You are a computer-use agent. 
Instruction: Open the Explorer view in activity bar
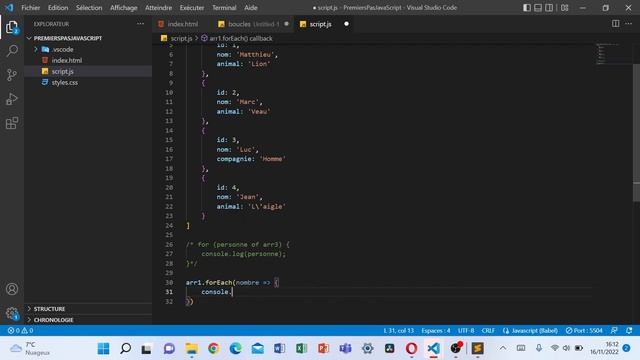(x=12, y=27)
